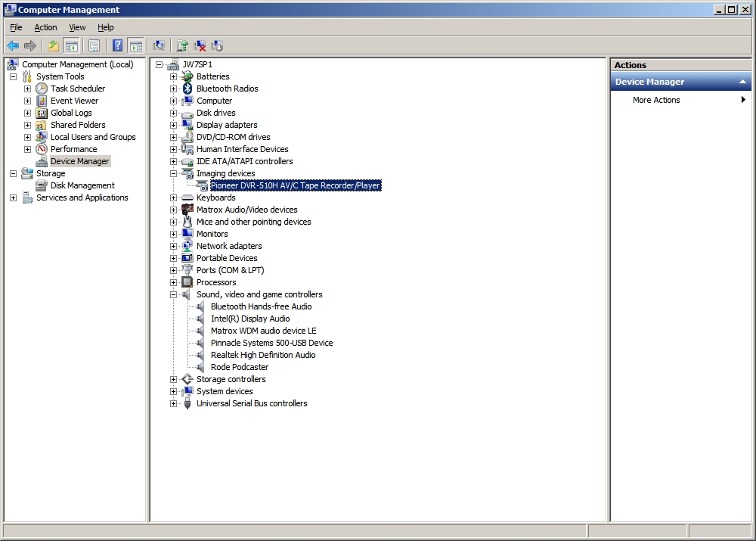756x541 pixels.
Task: Open the Properties toolbar icon
Action: (x=94, y=46)
